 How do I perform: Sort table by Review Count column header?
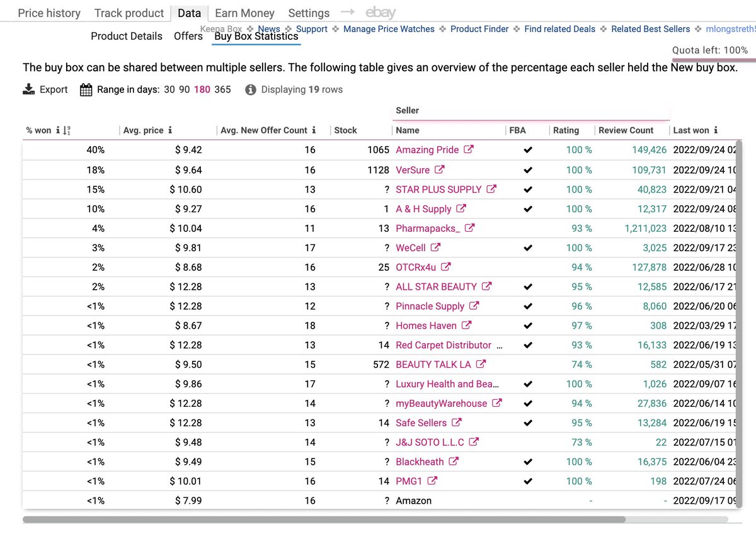tap(626, 130)
